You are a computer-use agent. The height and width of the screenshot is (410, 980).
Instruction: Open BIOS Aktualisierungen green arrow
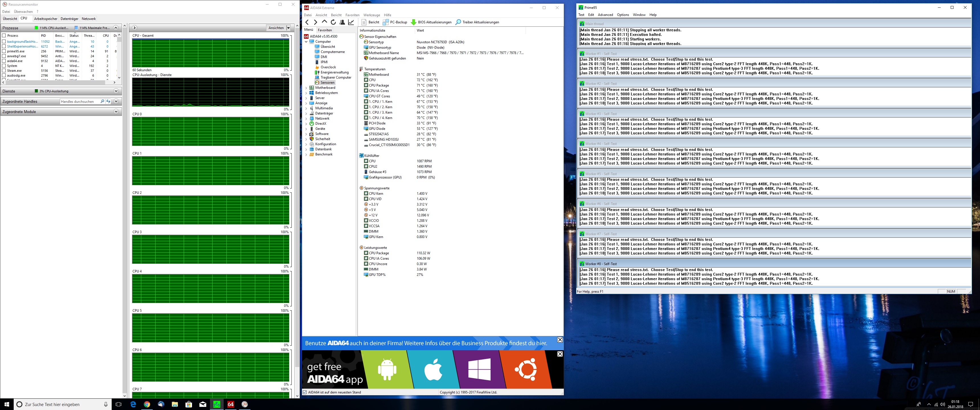coord(414,22)
